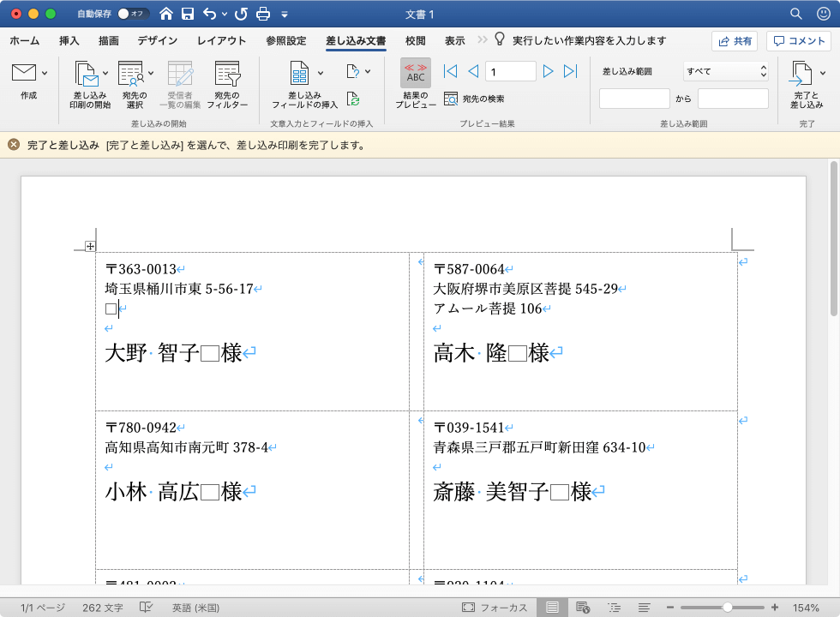Viewport: 840px width, 617px height.
Task: Click the 英語 (米国) language indicator
Action: point(195,608)
